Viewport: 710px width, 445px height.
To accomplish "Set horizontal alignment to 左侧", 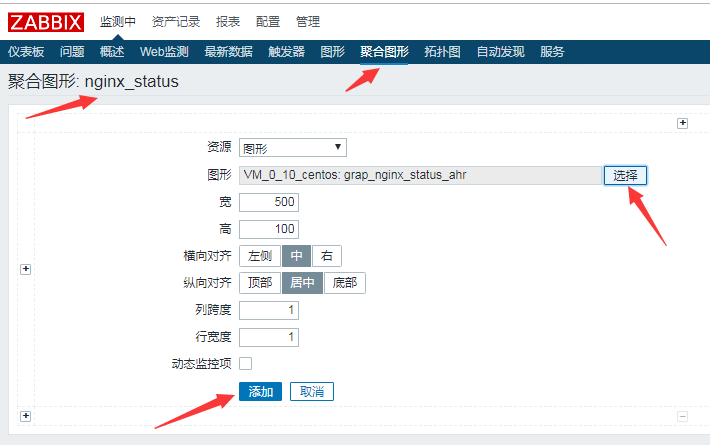I will click(260, 256).
